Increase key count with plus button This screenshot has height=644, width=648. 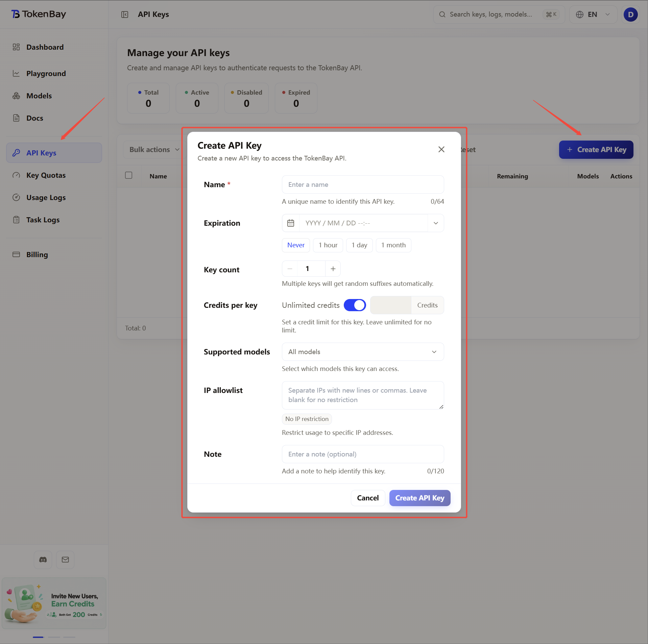point(333,269)
